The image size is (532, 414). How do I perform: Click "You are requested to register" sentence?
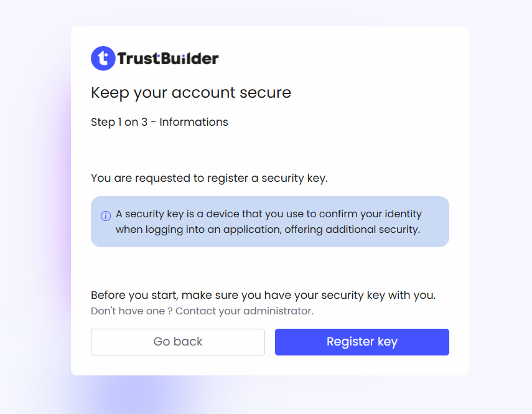[169, 178]
